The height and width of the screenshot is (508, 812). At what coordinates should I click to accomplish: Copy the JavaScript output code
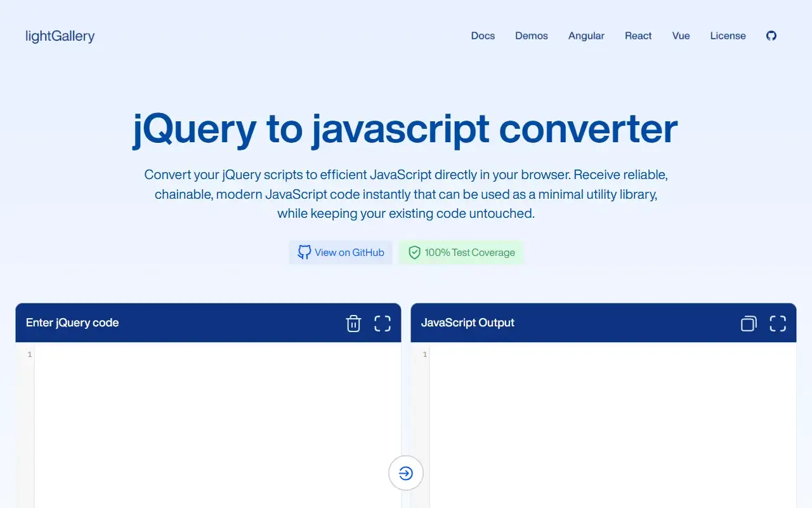749,323
